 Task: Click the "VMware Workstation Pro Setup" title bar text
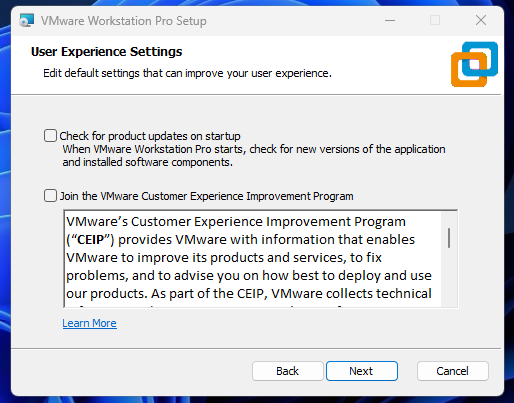click(x=124, y=21)
